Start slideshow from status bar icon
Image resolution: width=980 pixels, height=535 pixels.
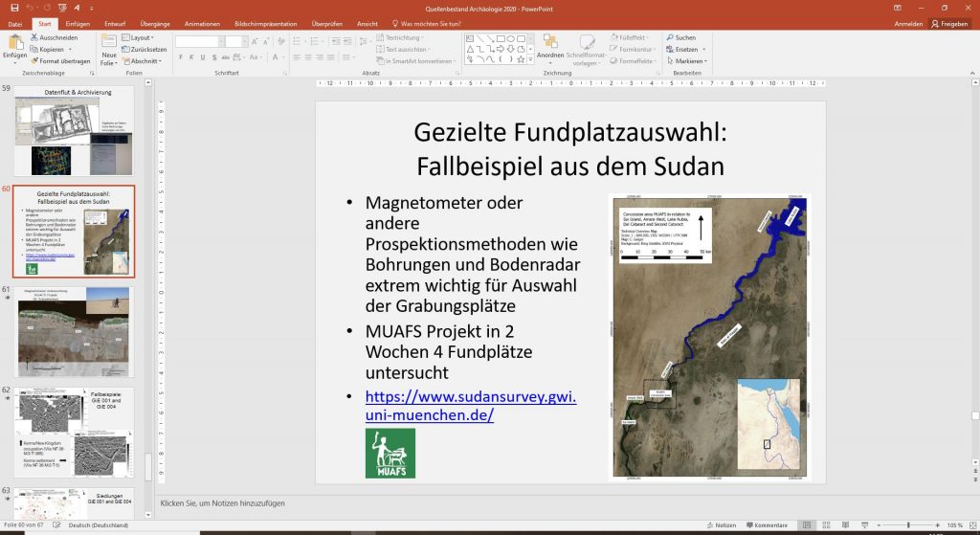point(864,525)
